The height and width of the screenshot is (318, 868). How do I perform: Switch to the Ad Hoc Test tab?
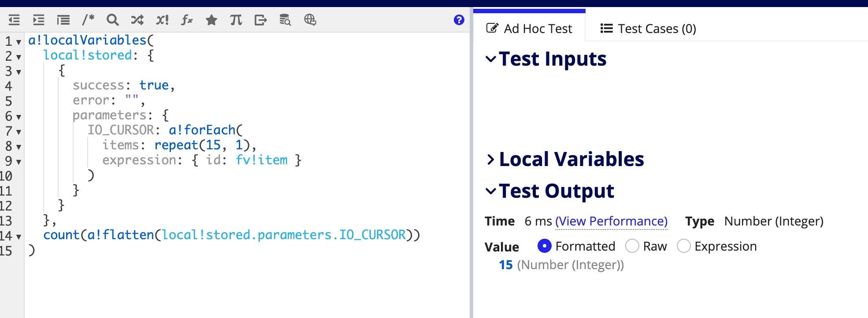[x=529, y=29]
